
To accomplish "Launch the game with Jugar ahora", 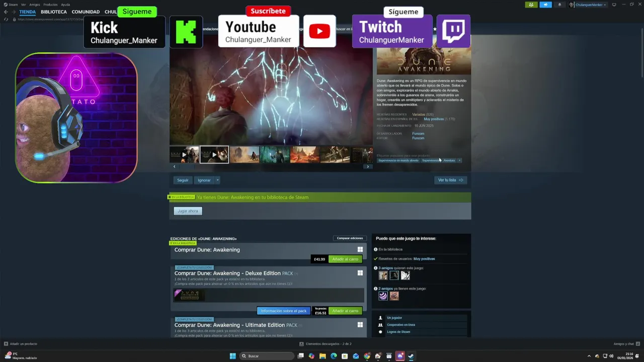I will (x=188, y=211).
